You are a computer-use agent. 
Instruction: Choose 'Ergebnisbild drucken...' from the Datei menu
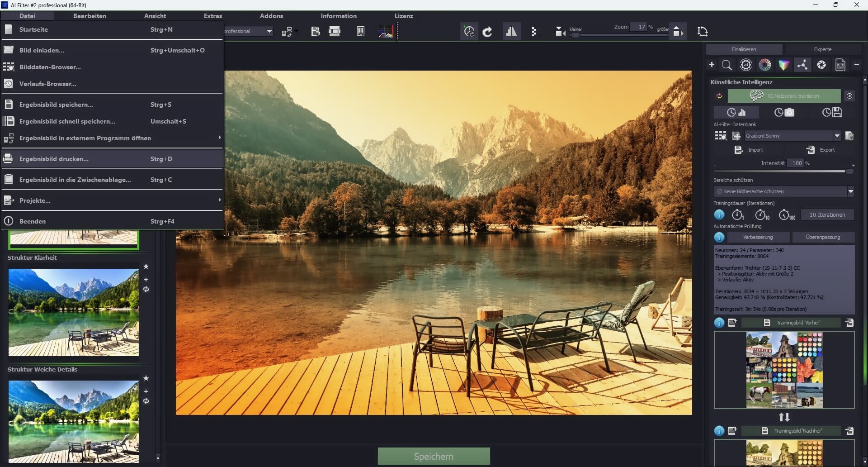pyautogui.click(x=54, y=158)
